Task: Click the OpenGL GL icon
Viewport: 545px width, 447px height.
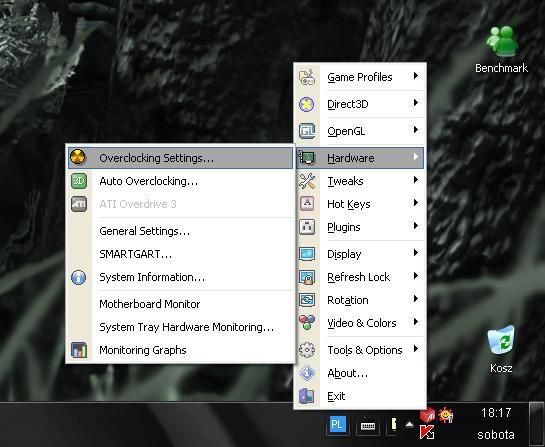Action: (x=307, y=131)
